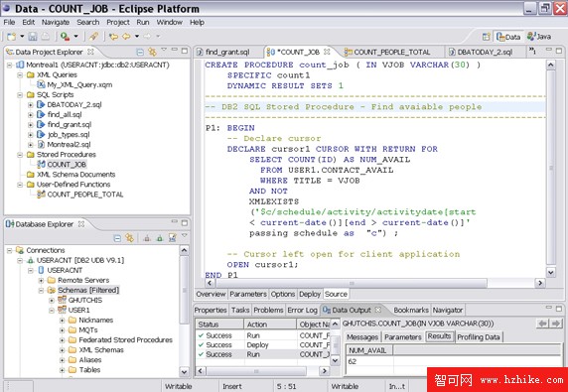
Task: Click the Save toolbar icon
Action: coord(33,36)
